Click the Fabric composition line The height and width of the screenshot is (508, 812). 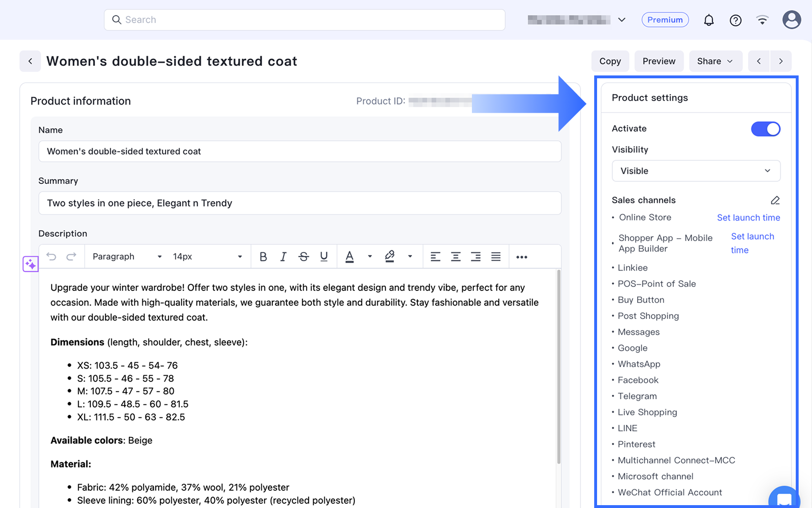(x=183, y=487)
